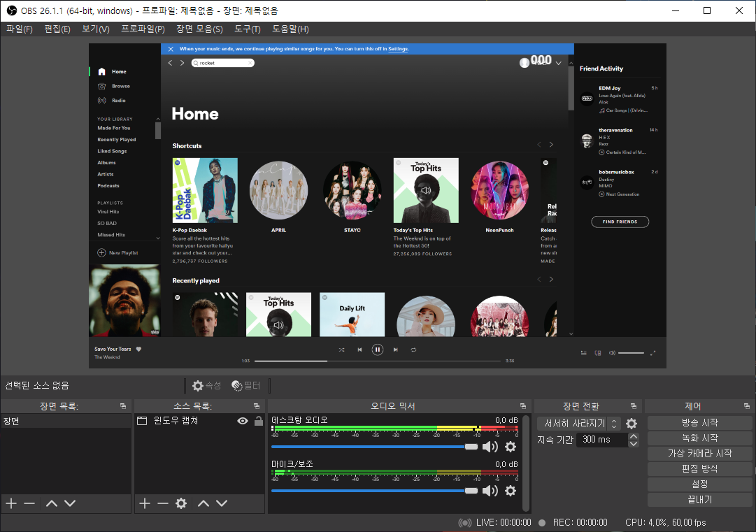Remove the selected scene with minus icon
Screen dimensions: 756x532
tap(29, 503)
